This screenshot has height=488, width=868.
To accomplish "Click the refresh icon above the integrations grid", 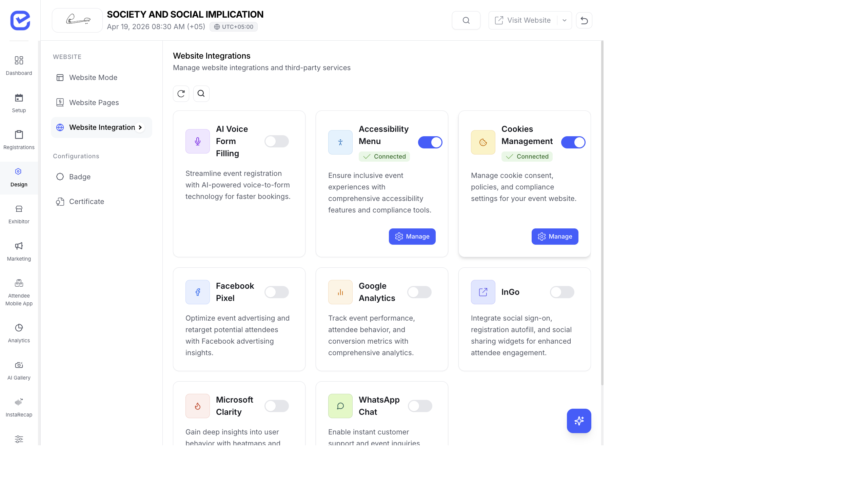I will 181,94.
